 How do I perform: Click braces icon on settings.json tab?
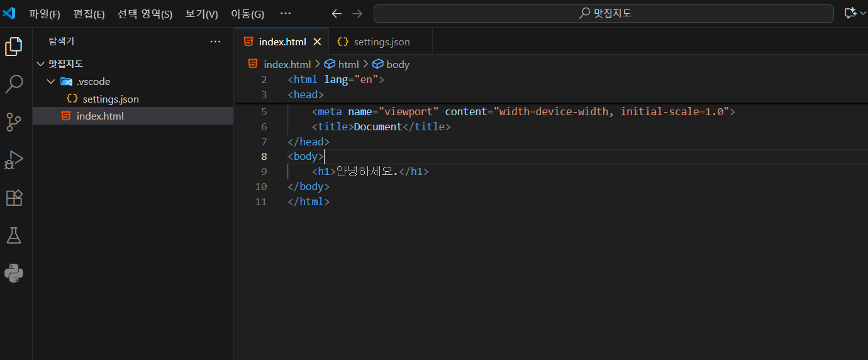[x=343, y=42]
